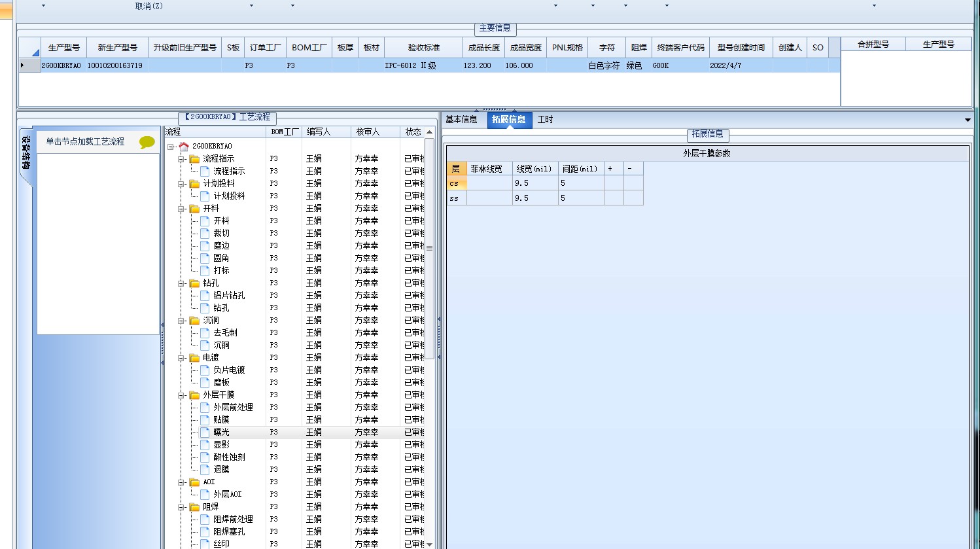Image resolution: width=980 pixels, height=549 pixels.
Task: Select the 10010200163719 cell in main grid
Action: coord(117,65)
